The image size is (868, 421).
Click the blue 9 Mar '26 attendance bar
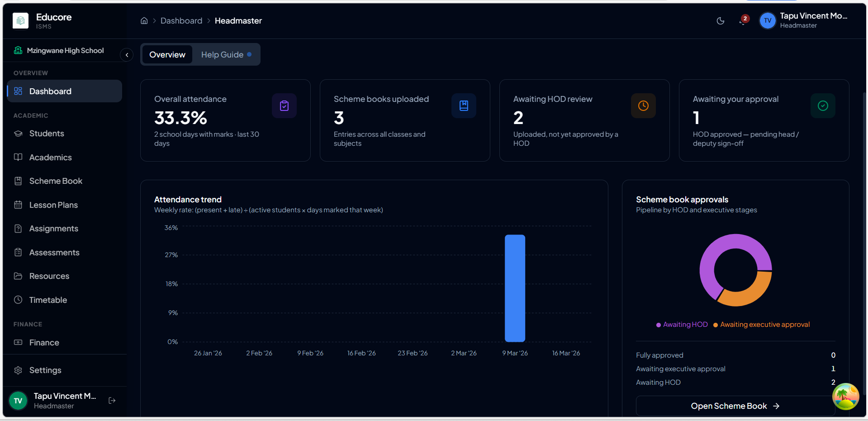click(515, 288)
